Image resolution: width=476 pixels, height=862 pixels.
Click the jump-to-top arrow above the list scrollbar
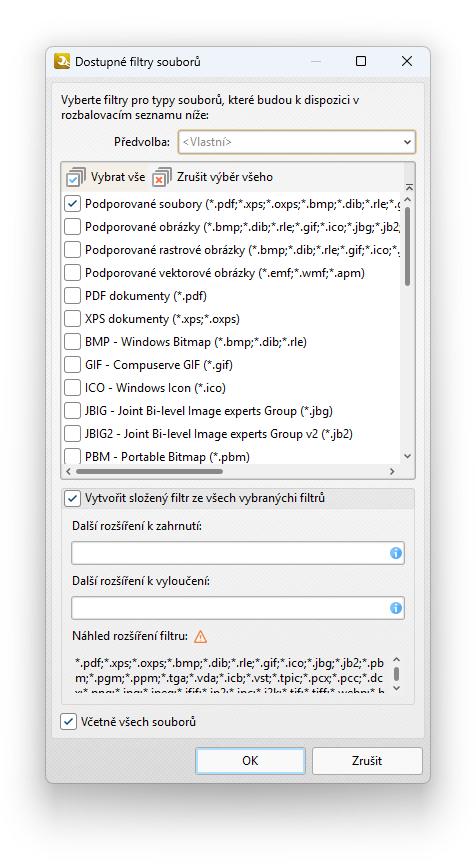(408, 187)
